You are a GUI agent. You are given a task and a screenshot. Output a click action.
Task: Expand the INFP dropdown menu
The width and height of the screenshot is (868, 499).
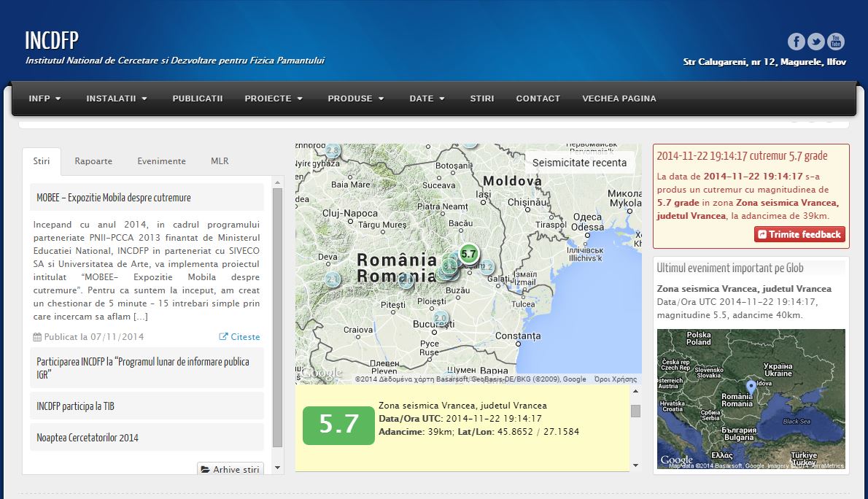tap(44, 98)
